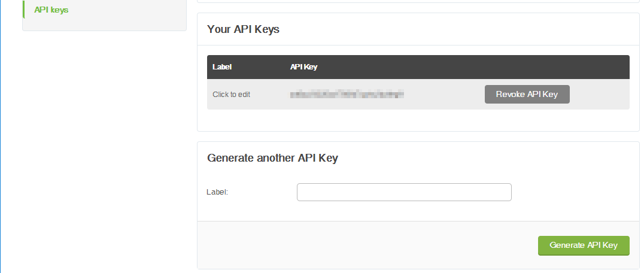644x273 pixels.
Task: Click empty row space between key and Revoke button
Action: point(443,95)
